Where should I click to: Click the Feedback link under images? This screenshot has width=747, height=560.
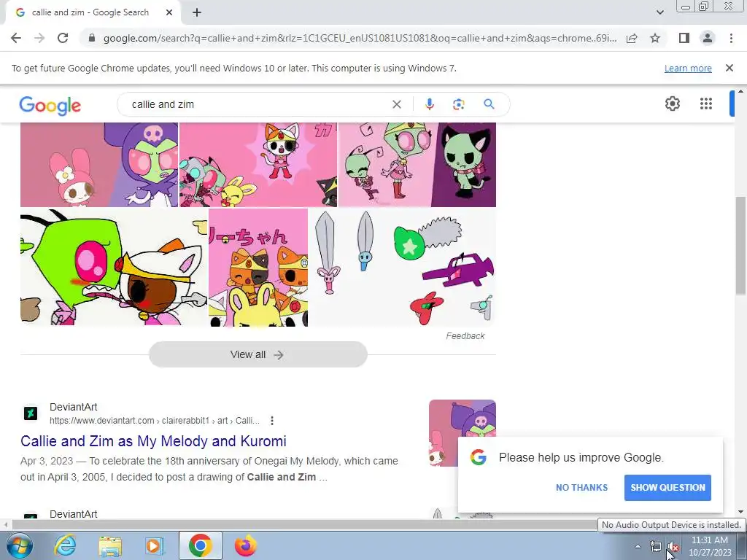tap(465, 335)
